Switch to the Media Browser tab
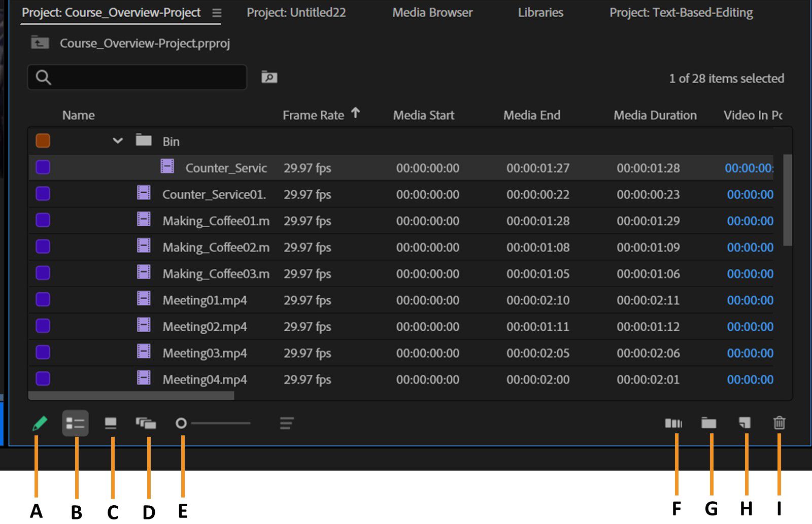 pyautogui.click(x=432, y=13)
